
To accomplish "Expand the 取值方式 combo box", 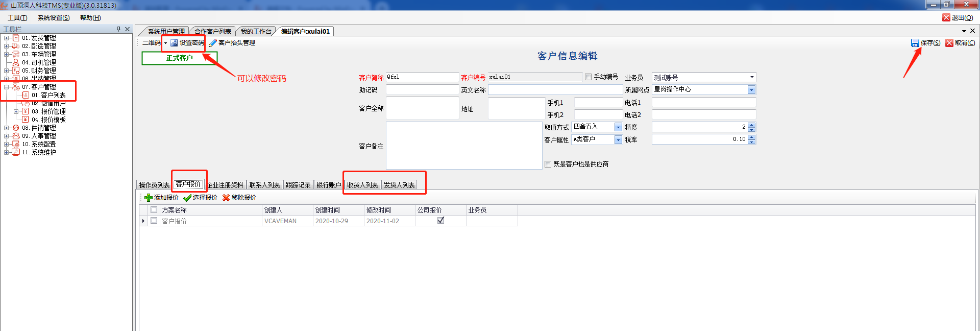I will click(618, 127).
